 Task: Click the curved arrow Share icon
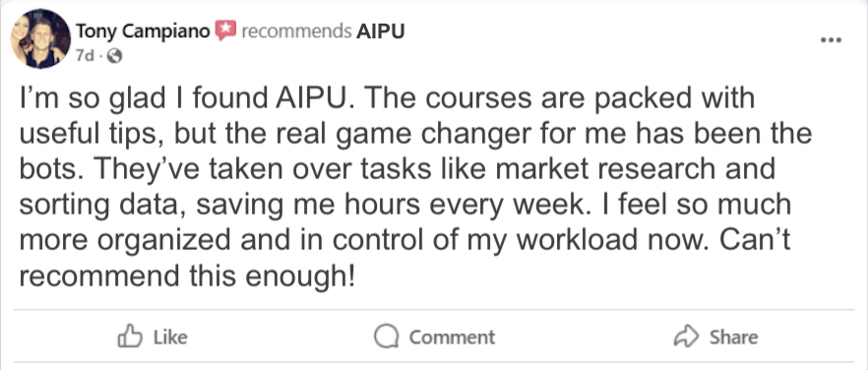[687, 337]
